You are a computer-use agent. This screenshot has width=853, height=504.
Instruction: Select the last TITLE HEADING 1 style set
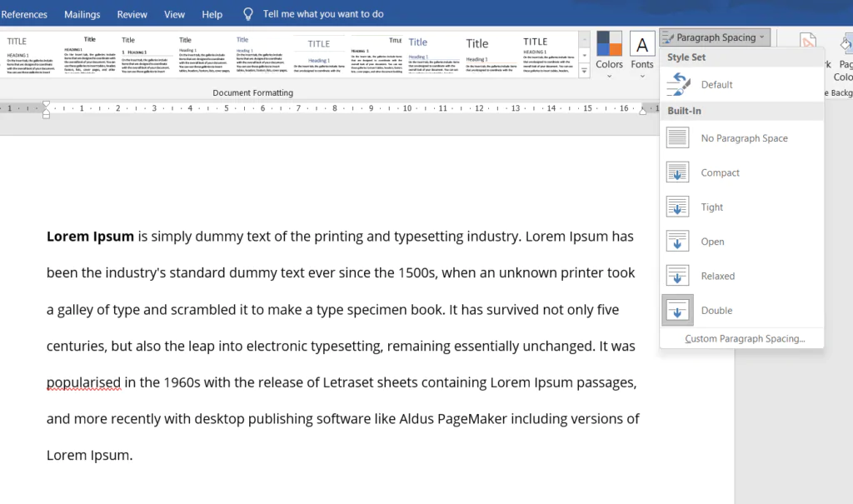[x=548, y=54]
